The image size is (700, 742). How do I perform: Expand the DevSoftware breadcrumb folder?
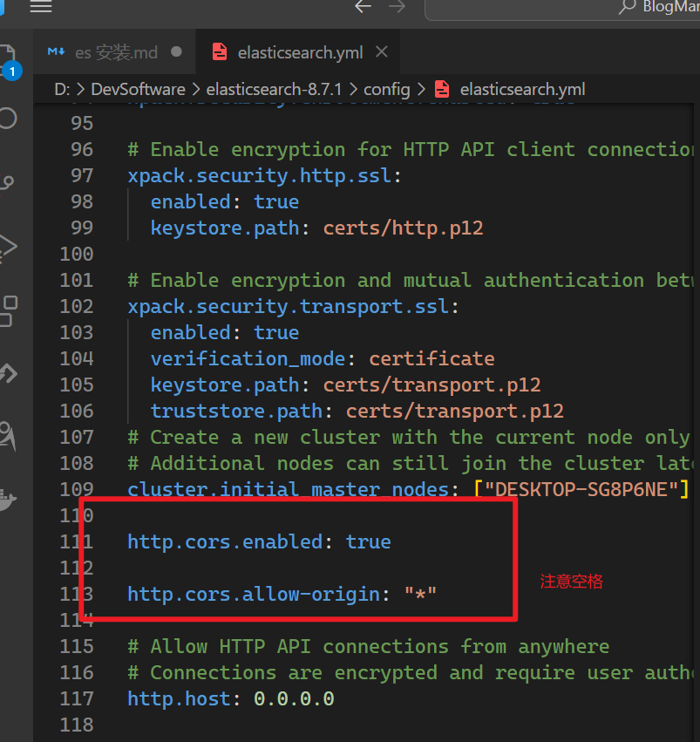[x=138, y=89]
